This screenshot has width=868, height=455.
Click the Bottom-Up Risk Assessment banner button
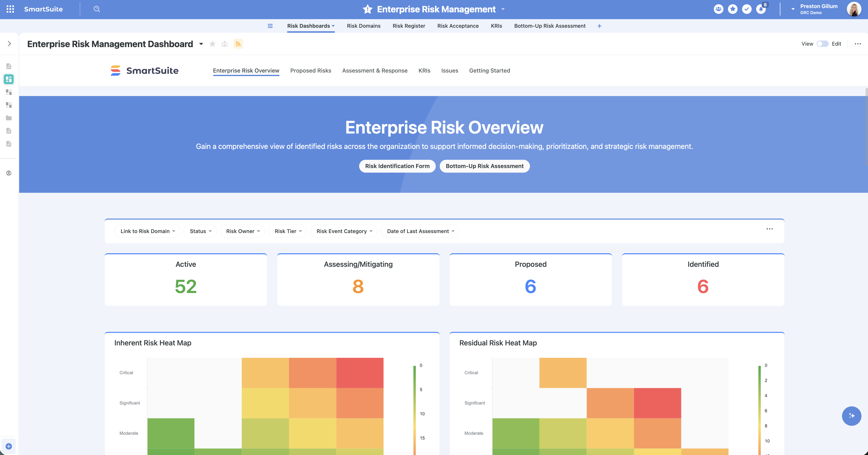(x=485, y=166)
